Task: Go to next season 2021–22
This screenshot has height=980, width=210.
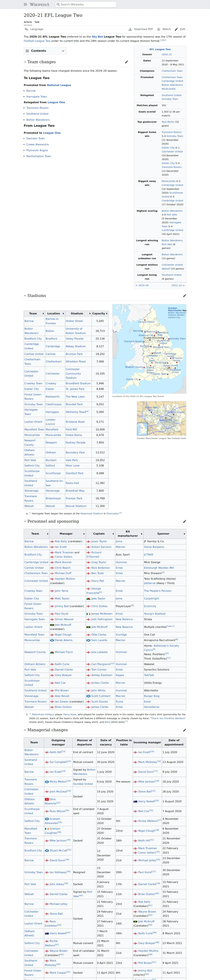Action: (x=176, y=285)
